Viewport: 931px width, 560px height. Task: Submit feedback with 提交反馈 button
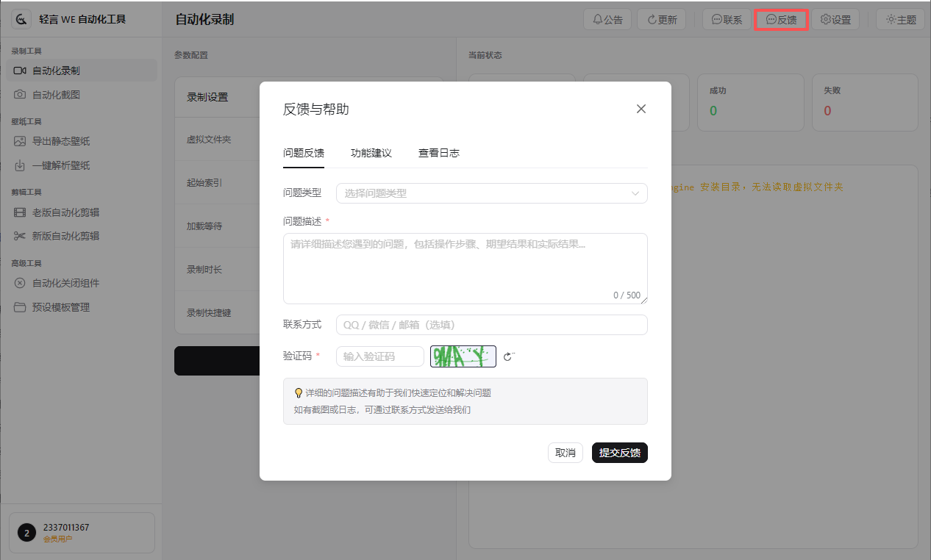click(x=619, y=453)
